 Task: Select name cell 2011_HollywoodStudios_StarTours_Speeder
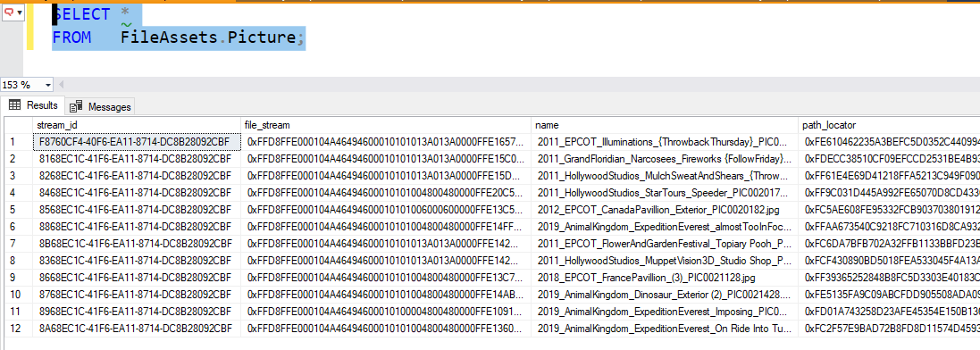pos(665,193)
